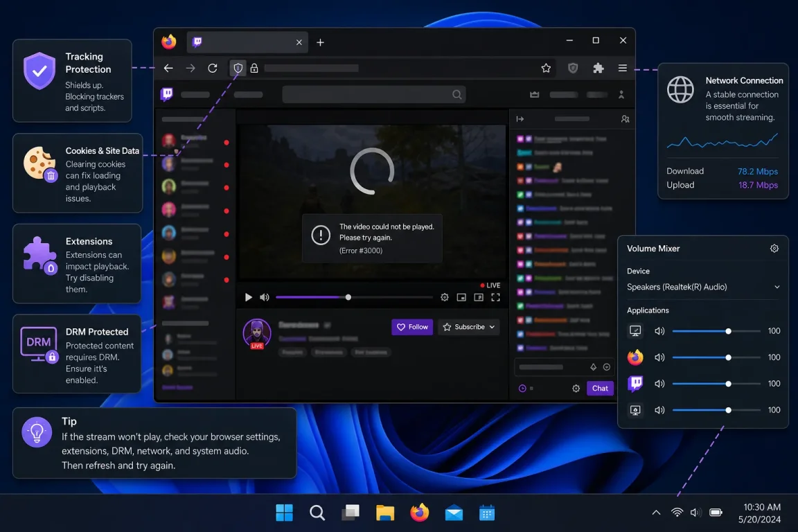Viewport: 798px width, 532px height.
Task: Open the shield extension in browser toolbar
Action: click(573, 68)
